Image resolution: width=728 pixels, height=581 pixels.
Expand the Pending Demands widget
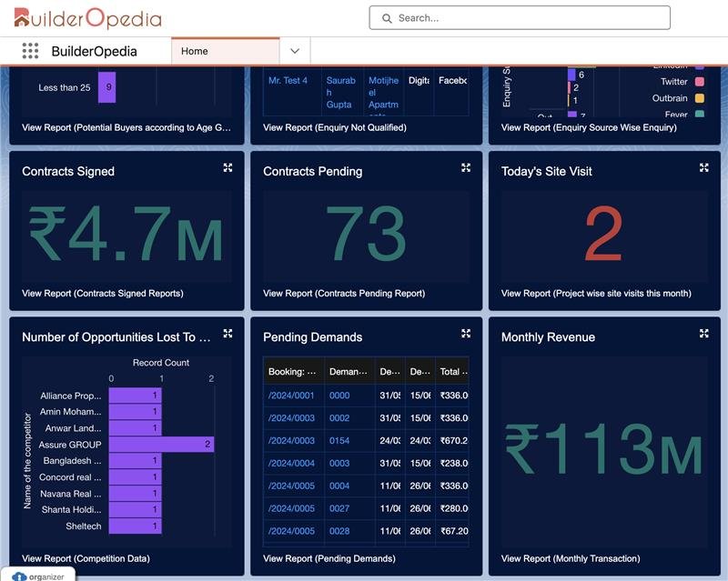pyautogui.click(x=466, y=333)
